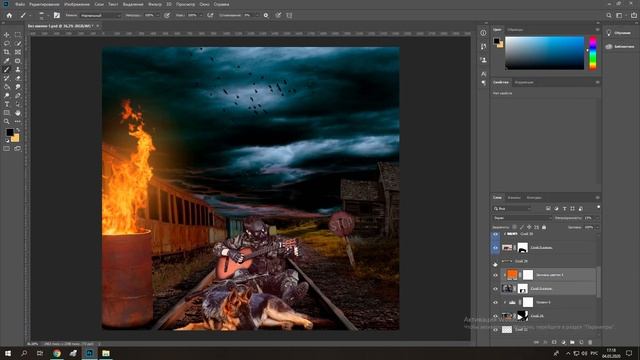The width and height of the screenshot is (640, 360).
Task: Select the Hand tool
Action: click(18, 113)
